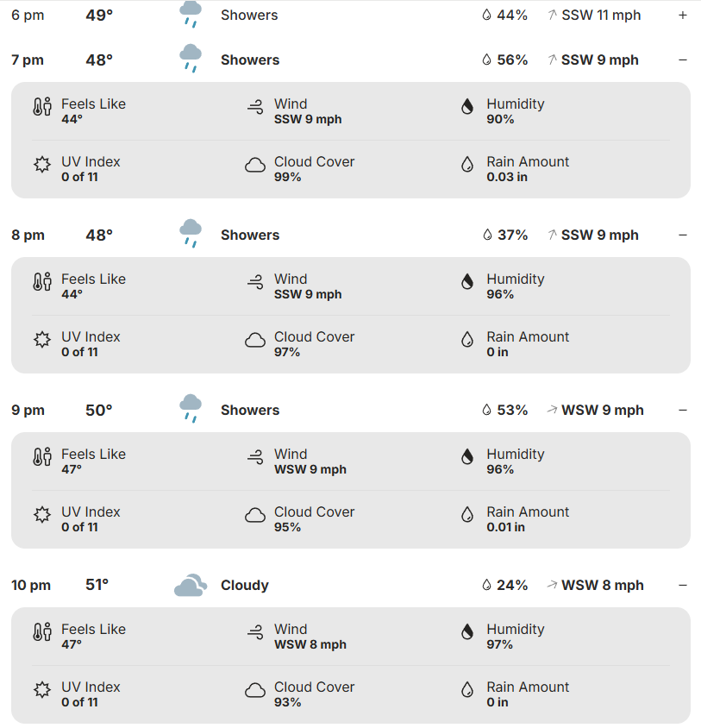Screen dimensions: 701x728
Task: Collapse the 9 pm forecast details
Action: (x=683, y=411)
